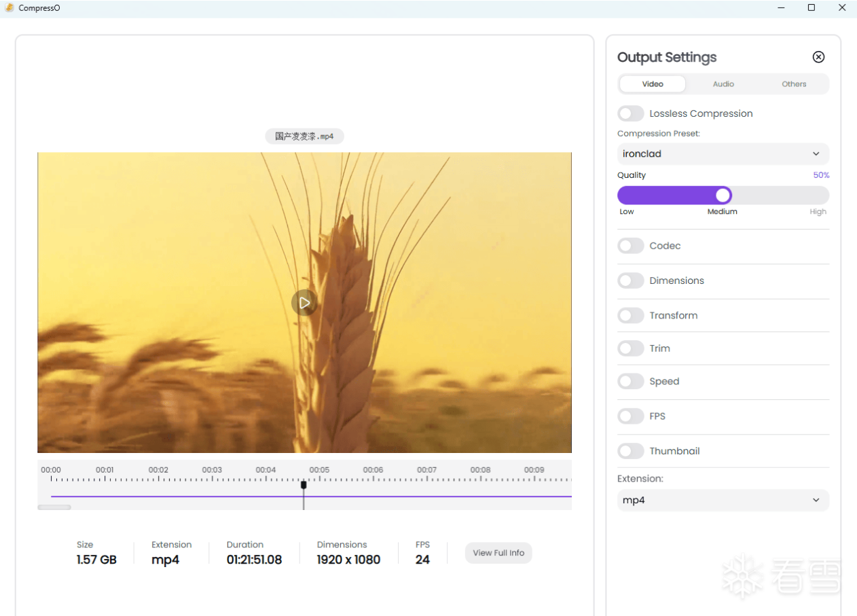Switch to the Video tab
857x616 pixels.
(x=653, y=84)
